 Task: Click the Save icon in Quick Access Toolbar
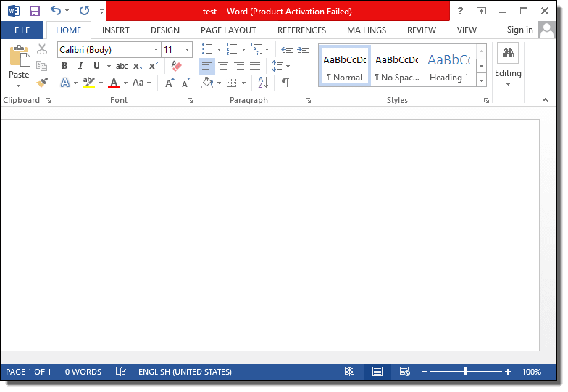[35, 11]
